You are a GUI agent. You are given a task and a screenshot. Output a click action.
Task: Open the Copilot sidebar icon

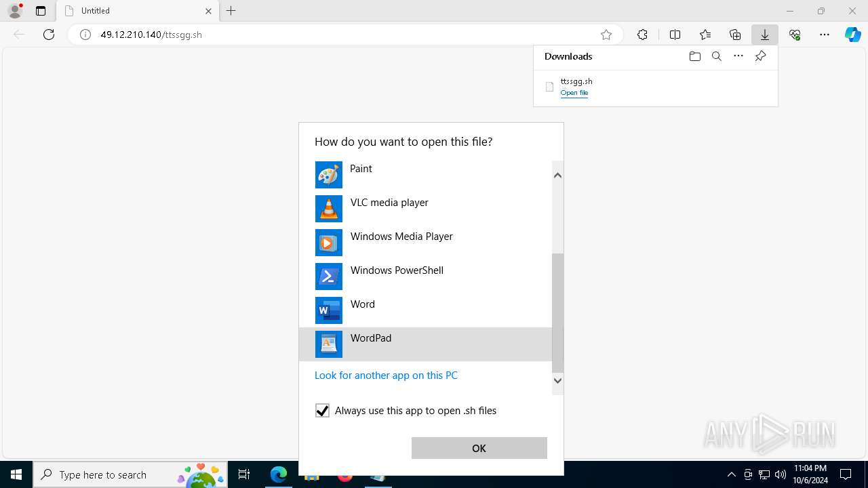[x=853, y=35]
